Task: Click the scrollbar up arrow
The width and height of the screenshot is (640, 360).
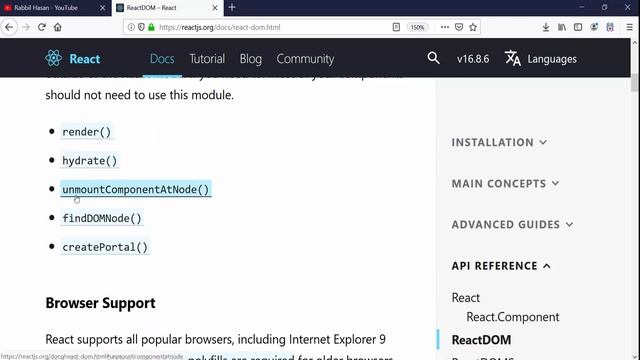Action: [x=634, y=42]
